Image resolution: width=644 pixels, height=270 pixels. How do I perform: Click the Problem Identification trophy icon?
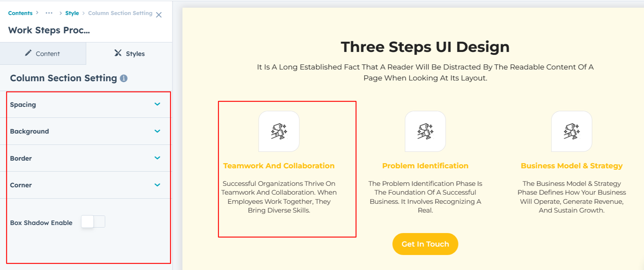(x=425, y=131)
